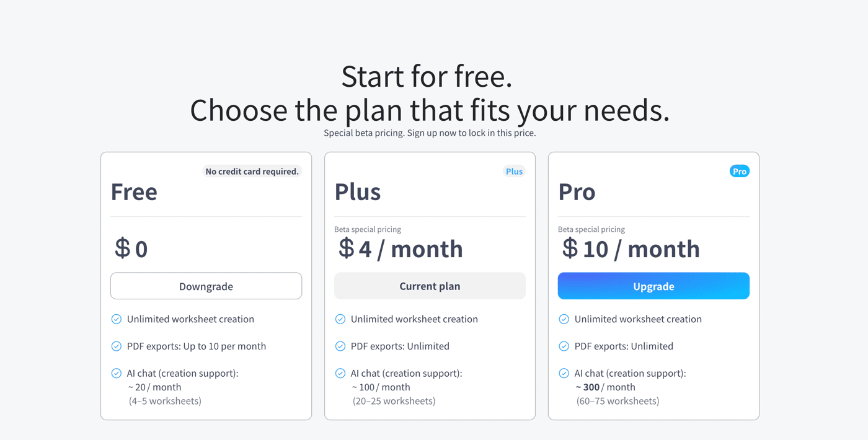This screenshot has height=440, width=868.
Task: Click check icon beside Free unlimited worksheet creation
Action: pyautogui.click(x=116, y=319)
